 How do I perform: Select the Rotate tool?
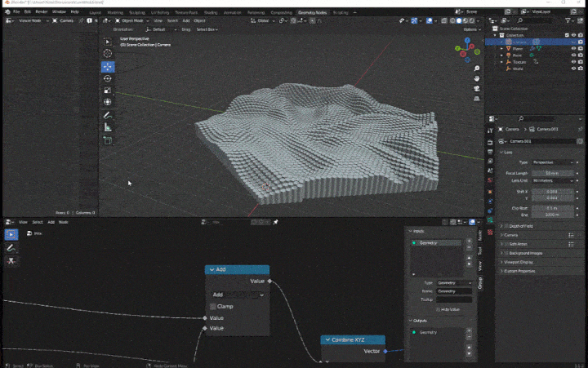click(x=108, y=79)
